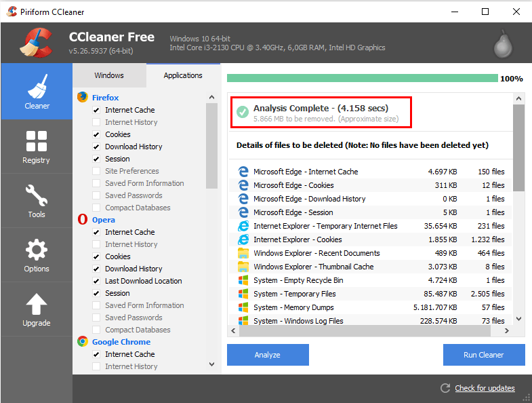Select the Firefox group header

click(106, 98)
